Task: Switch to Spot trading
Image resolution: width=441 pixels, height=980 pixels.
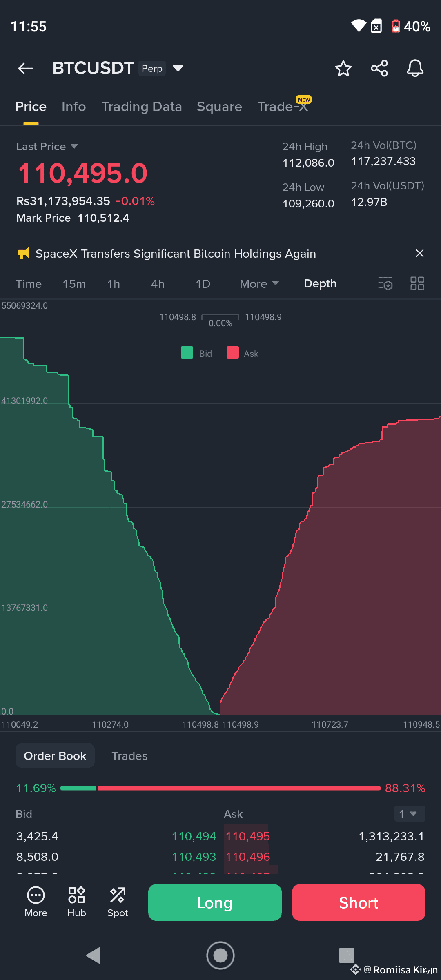Action: pyautogui.click(x=118, y=902)
